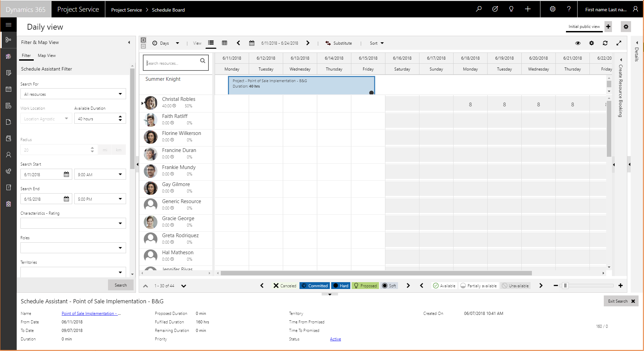Open the global search magnifier icon
The width and height of the screenshot is (644, 351).
(x=479, y=9)
